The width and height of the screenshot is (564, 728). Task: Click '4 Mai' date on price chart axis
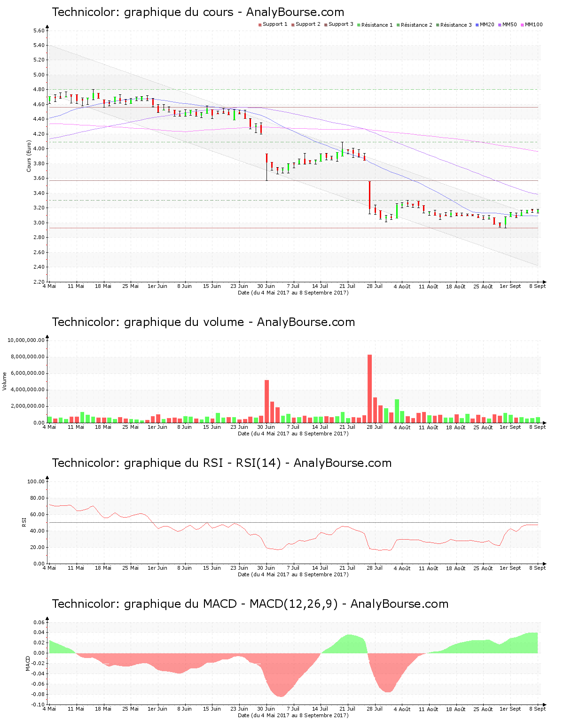tap(49, 286)
